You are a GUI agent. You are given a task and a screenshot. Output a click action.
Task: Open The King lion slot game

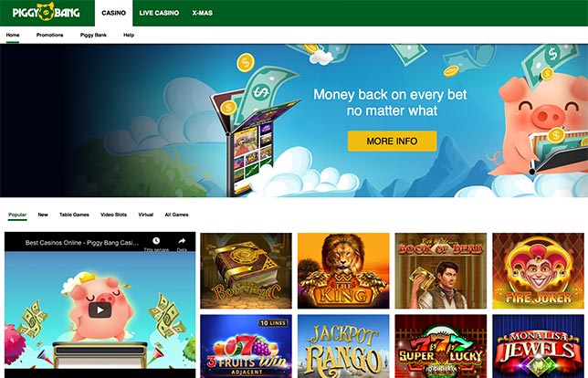tap(343, 271)
